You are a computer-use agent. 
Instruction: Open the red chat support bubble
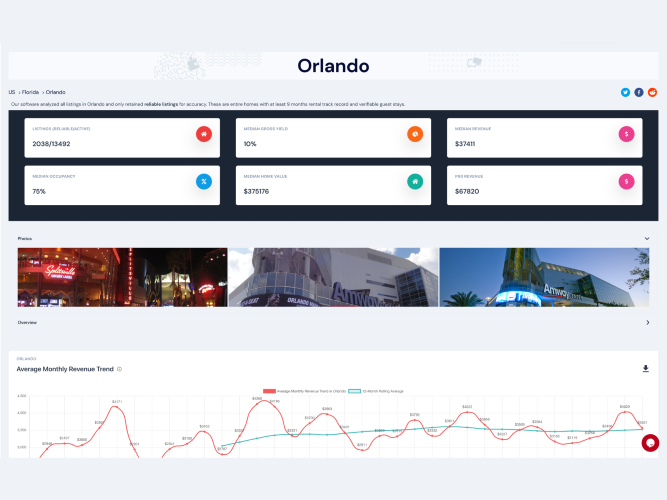pos(650,443)
